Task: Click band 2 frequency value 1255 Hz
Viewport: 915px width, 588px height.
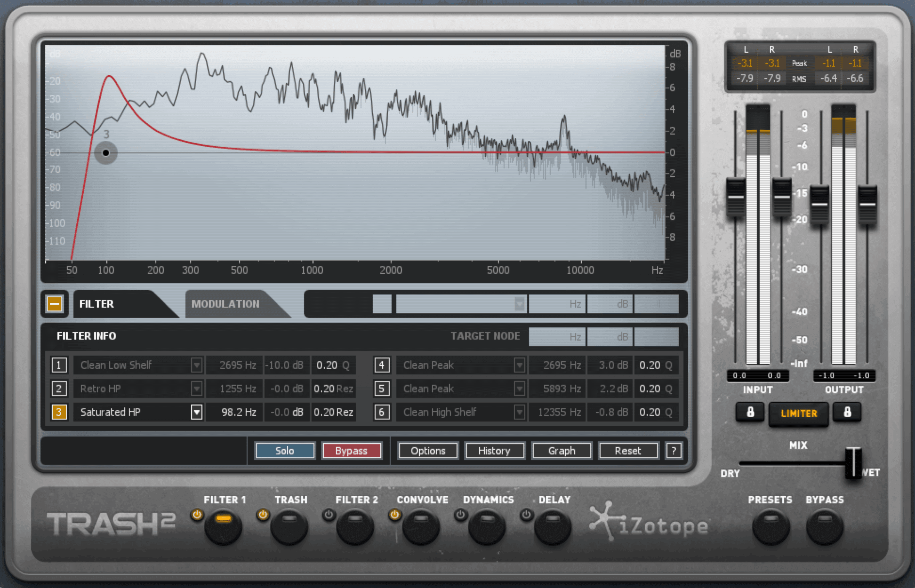Action: click(234, 389)
